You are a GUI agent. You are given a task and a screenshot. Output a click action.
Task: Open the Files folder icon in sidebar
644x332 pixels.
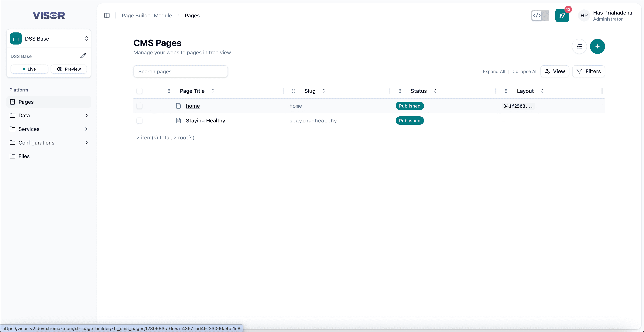click(12, 156)
